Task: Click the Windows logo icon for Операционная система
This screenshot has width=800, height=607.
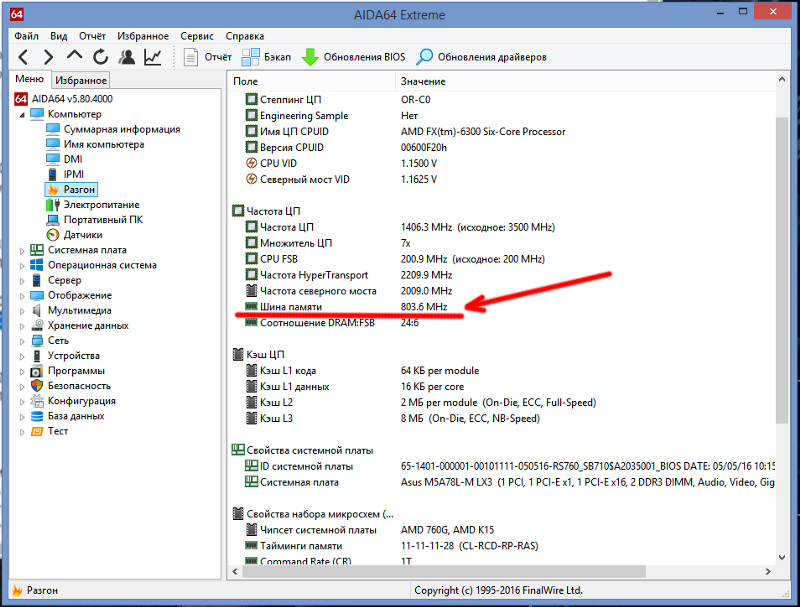Action: (37, 265)
